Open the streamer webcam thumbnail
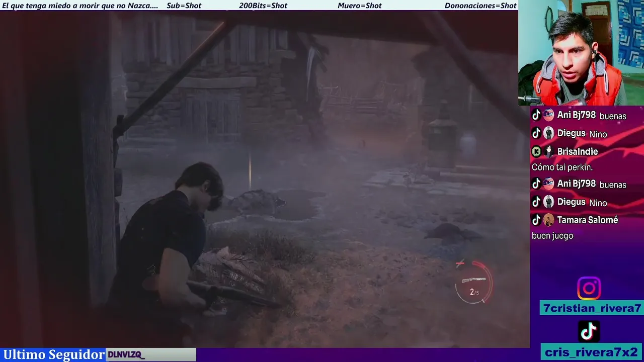The image size is (644, 362). point(581,53)
